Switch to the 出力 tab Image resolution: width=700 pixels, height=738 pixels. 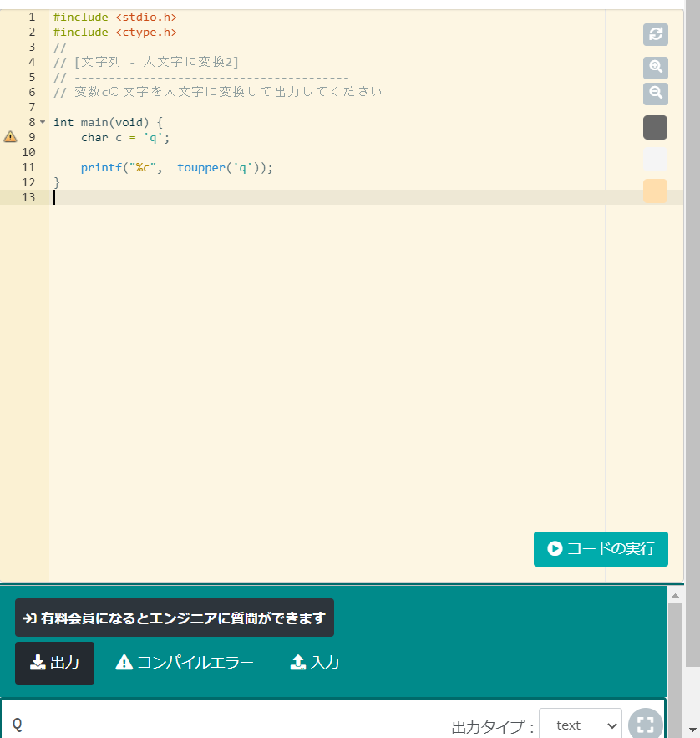tap(54, 662)
